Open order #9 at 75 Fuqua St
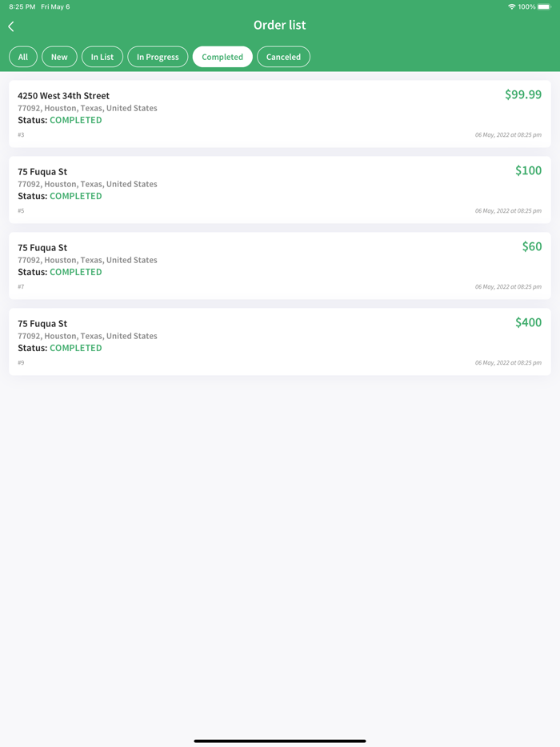The image size is (560, 747). pos(240,342)
